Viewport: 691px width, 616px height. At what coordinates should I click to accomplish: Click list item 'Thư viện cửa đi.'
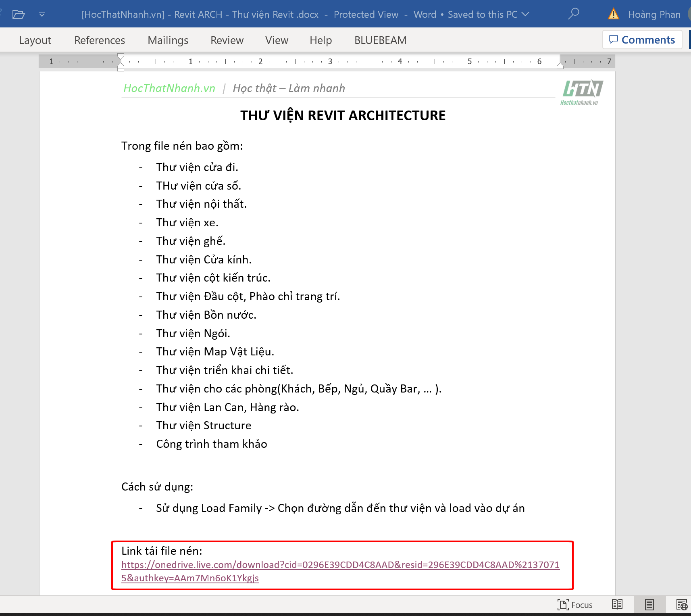coord(197,167)
